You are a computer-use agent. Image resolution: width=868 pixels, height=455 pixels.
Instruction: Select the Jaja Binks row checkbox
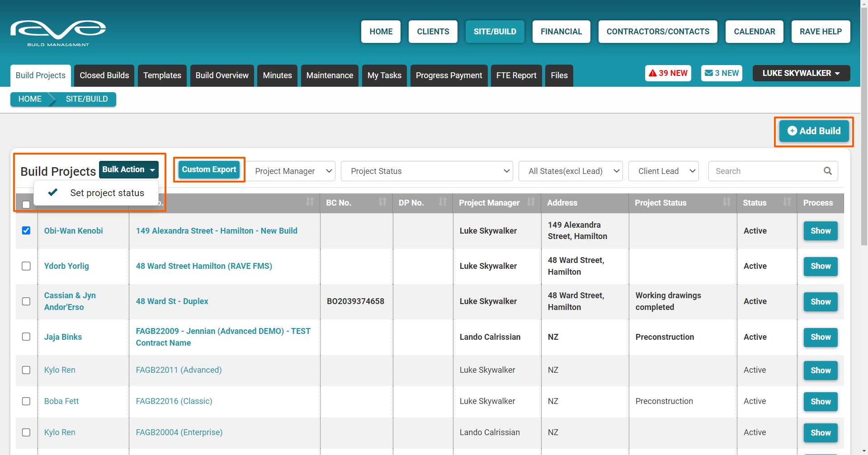pos(26,337)
